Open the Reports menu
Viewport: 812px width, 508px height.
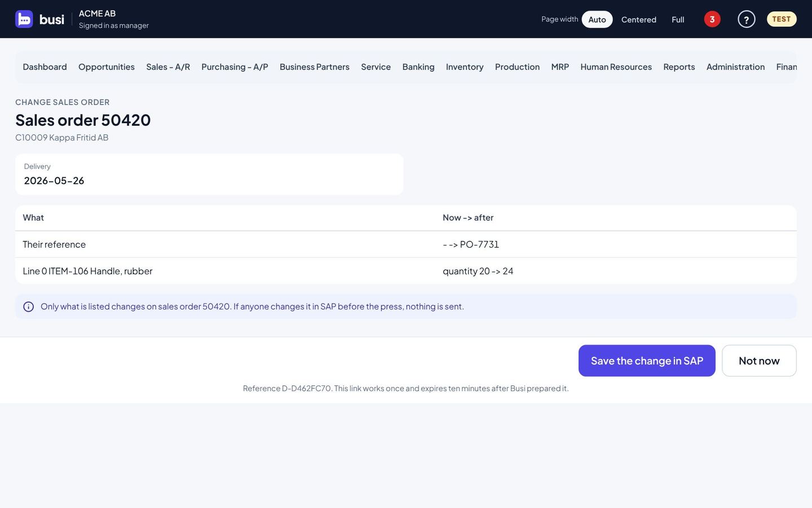[x=679, y=67]
